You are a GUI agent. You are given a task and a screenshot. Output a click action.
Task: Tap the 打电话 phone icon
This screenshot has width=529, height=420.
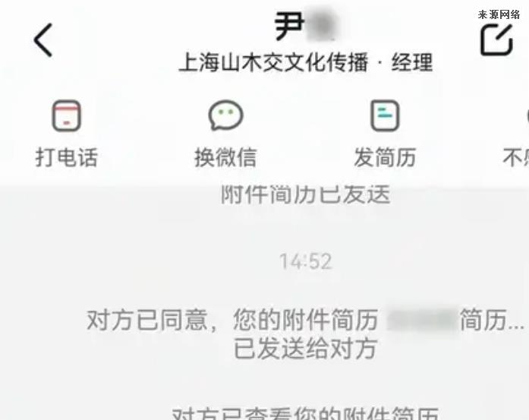[x=67, y=115]
